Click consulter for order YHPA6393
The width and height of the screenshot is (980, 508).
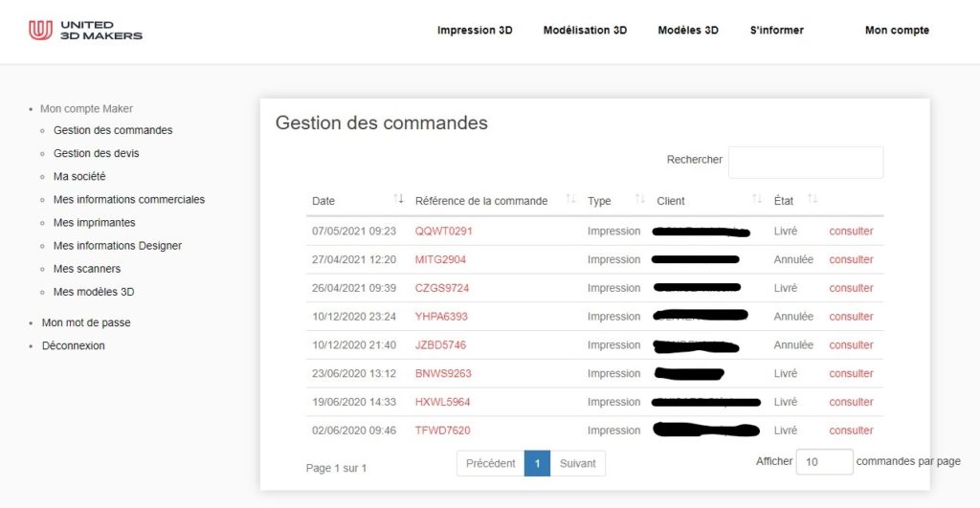[851, 316]
